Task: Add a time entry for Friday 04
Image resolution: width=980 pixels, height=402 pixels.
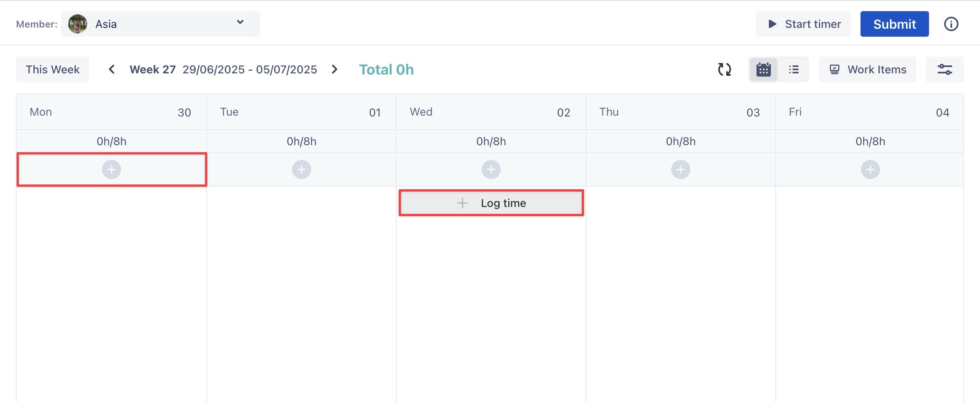Action: pyautogui.click(x=870, y=169)
